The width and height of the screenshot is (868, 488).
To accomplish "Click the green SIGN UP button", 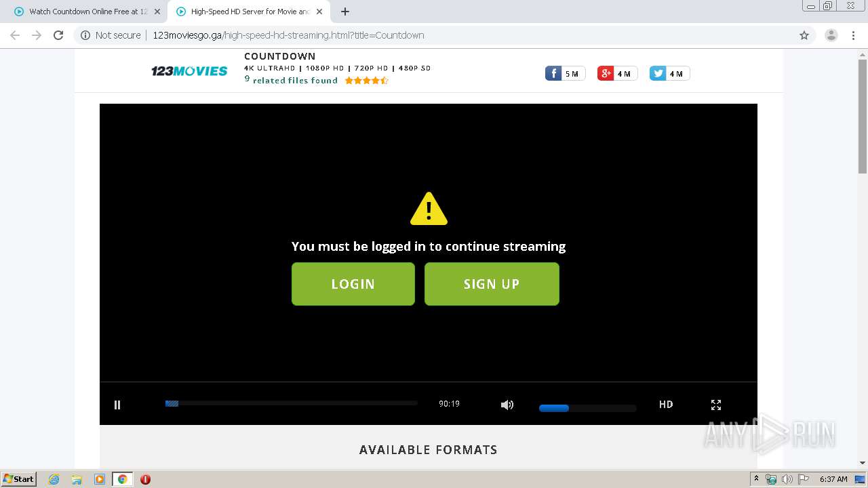I will pyautogui.click(x=492, y=284).
